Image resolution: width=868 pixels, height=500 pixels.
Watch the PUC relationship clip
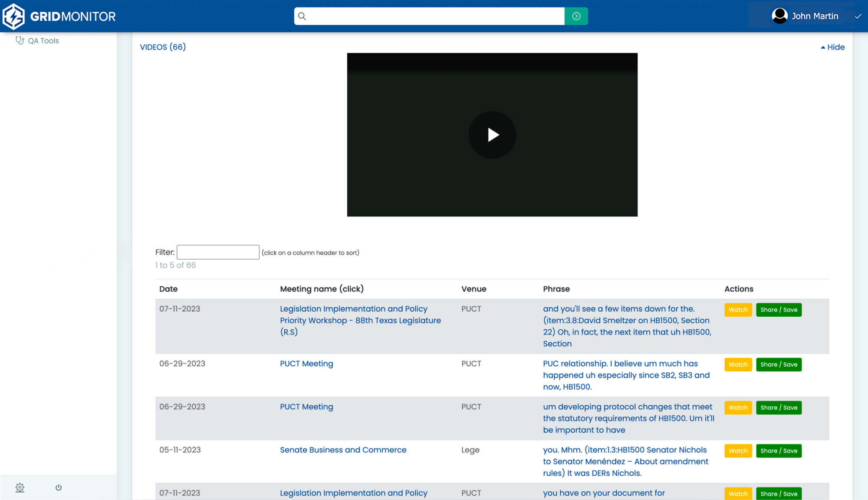(x=738, y=364)
